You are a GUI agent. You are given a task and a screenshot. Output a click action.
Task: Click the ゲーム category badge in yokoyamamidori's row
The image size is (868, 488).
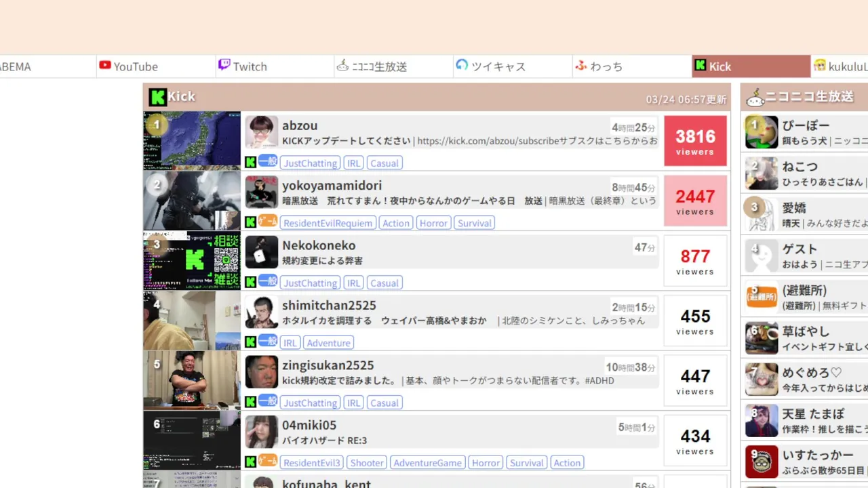coord(268,222)
